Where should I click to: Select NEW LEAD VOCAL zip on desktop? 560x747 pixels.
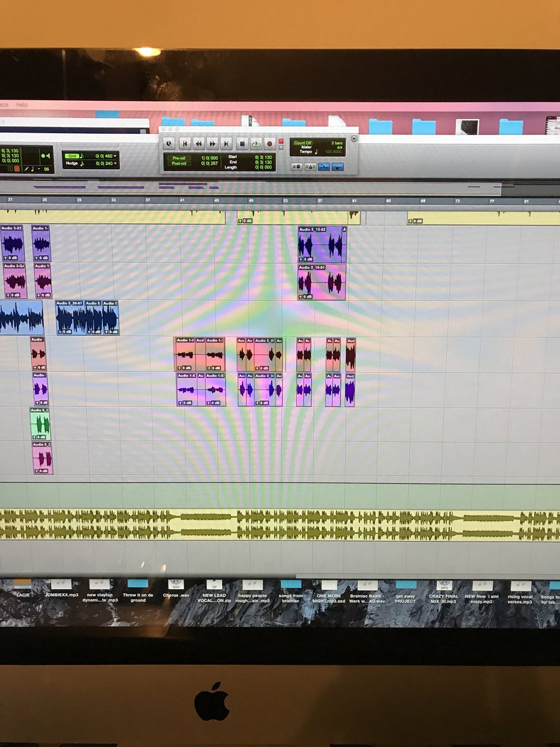click(215, 590)
